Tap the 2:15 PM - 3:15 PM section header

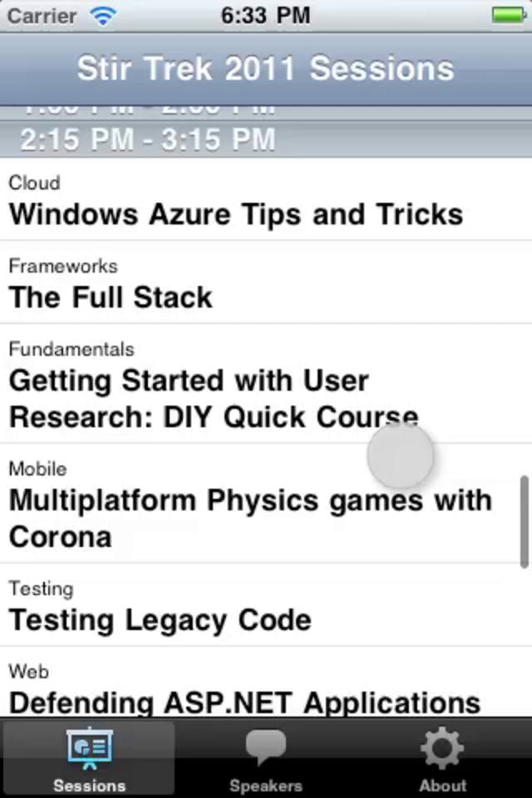[x=266, y=139]
